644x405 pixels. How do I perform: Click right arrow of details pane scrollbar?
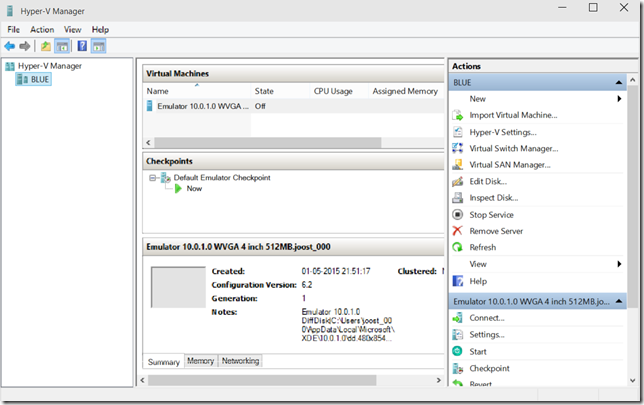point(438,380)
